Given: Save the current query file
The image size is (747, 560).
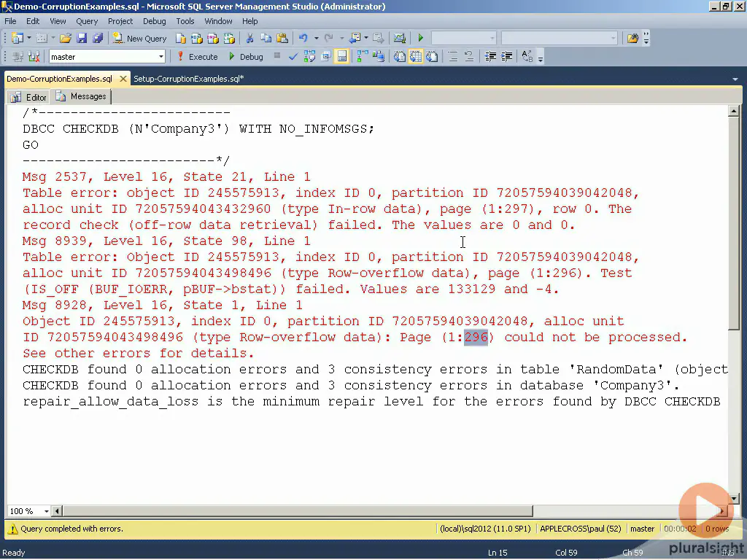Looking at the screenshot, I should click(82, 38).
